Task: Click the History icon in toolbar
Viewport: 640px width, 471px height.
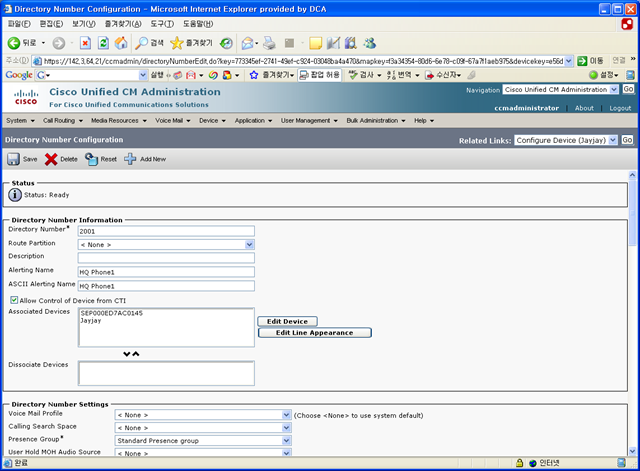Action: pos(226,43)
